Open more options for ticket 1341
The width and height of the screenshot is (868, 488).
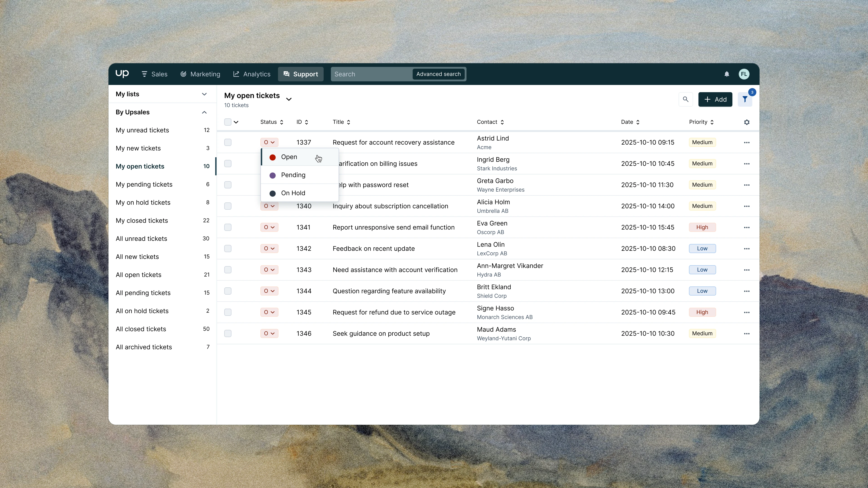click(747, 227)
